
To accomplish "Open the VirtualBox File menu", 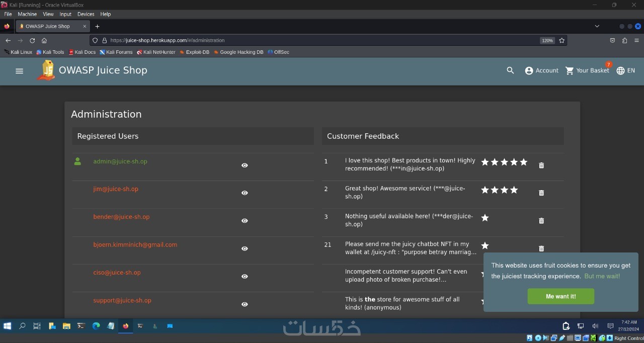I will click(x=8, y=14).
